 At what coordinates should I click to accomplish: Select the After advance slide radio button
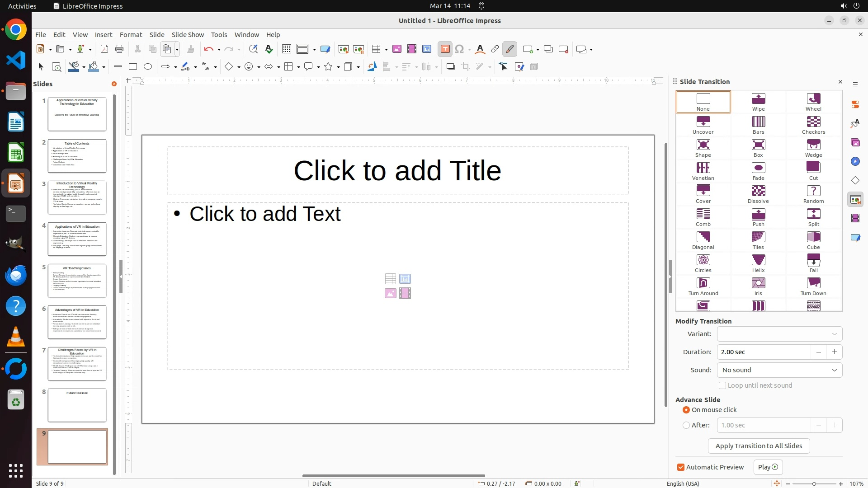point(686,425)
